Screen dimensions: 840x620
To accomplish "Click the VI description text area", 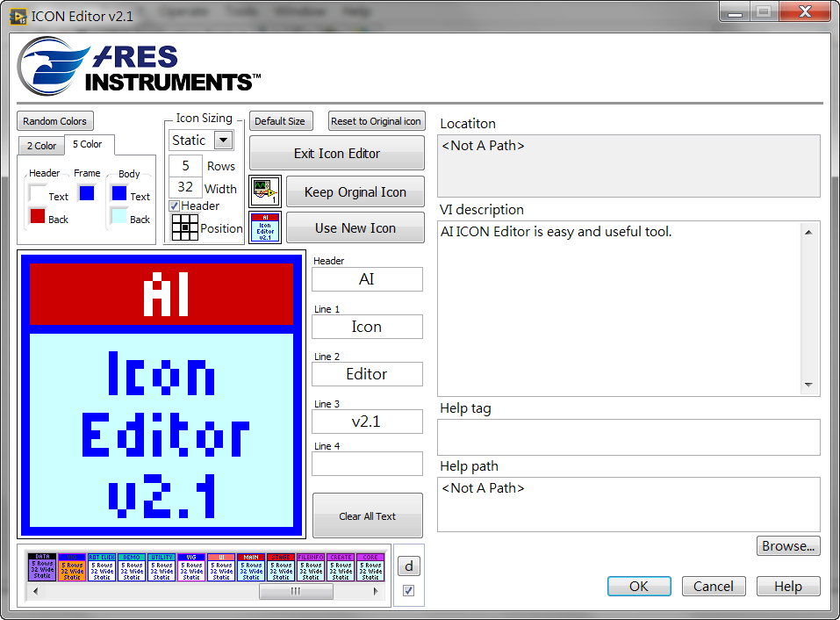I will [x=620, y=308].
